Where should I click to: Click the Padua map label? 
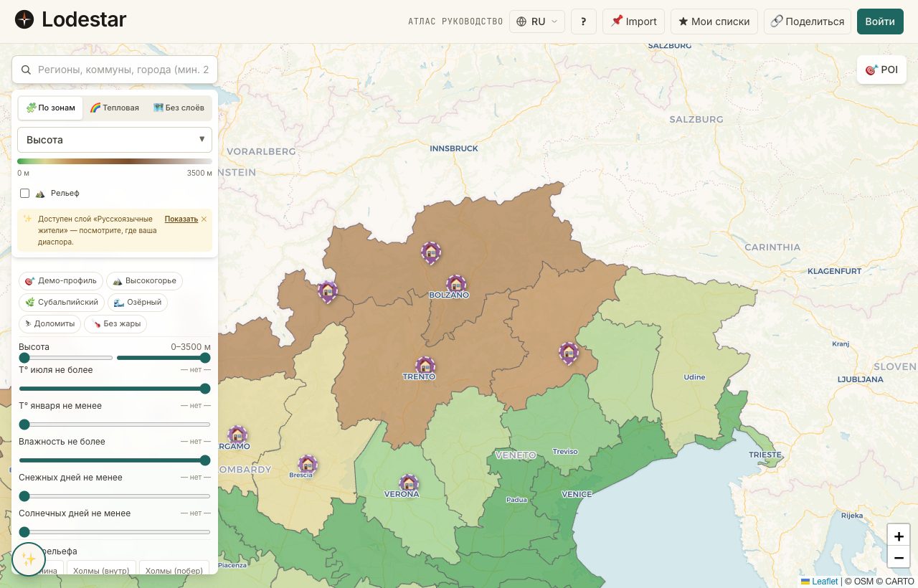coord(516,500)
